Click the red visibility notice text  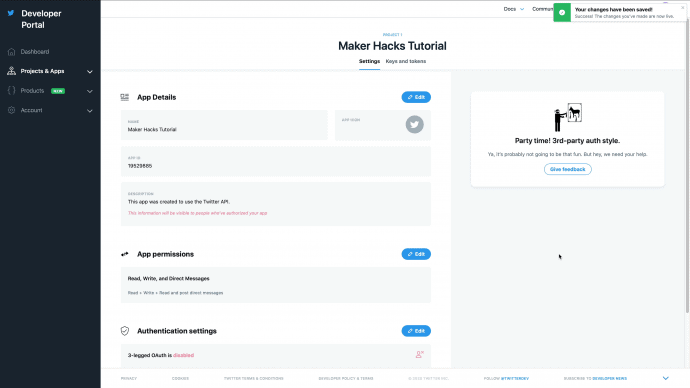point(198,213)
